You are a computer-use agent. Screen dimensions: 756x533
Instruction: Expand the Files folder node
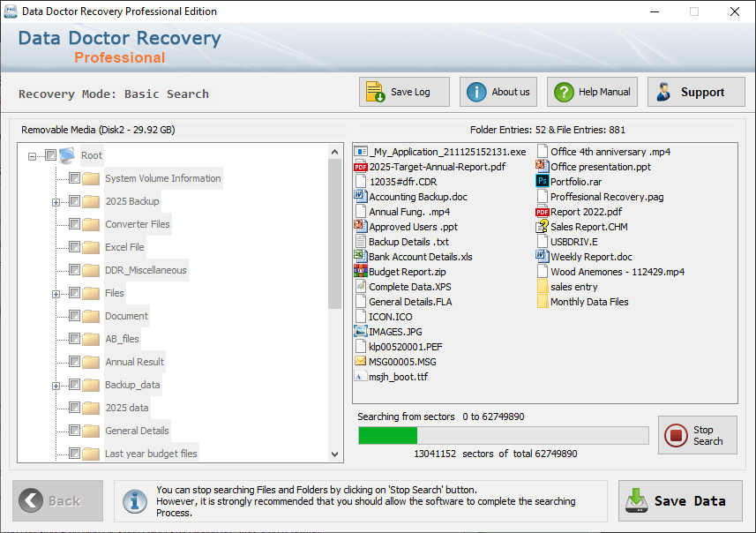(56, 294)
